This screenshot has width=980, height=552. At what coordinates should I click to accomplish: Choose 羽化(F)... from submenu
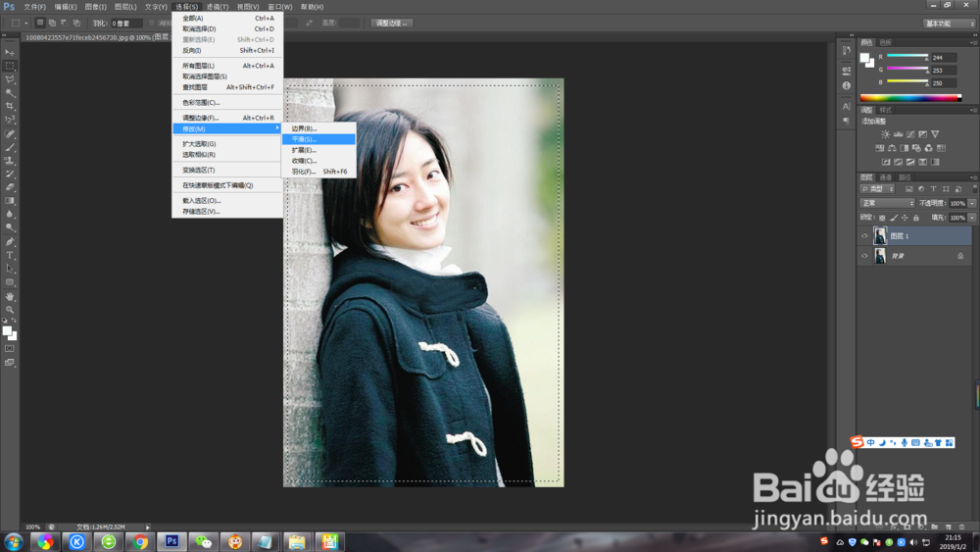tap(318, 172)
